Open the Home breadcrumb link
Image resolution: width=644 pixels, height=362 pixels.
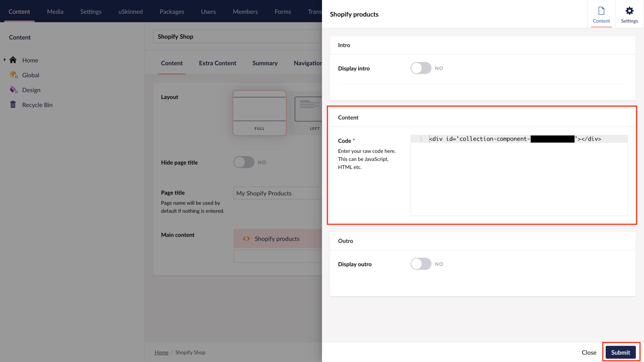point(161,352)
